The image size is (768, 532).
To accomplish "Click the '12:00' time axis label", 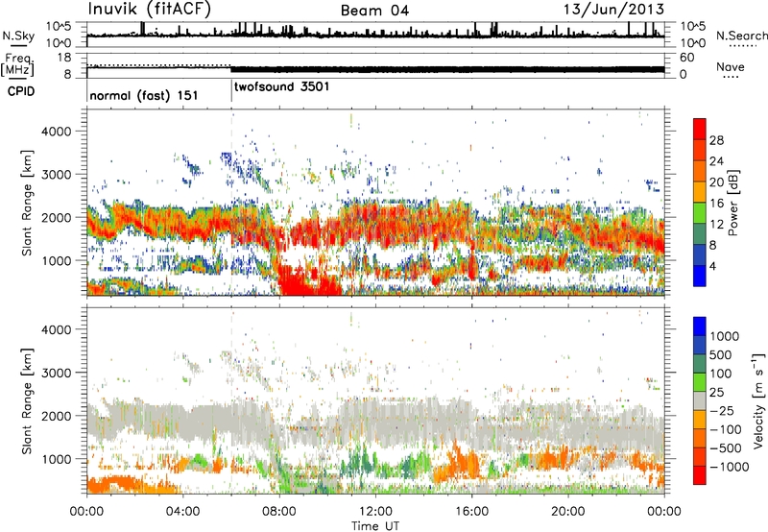I will pyautogui.click(x=375, y=512).
